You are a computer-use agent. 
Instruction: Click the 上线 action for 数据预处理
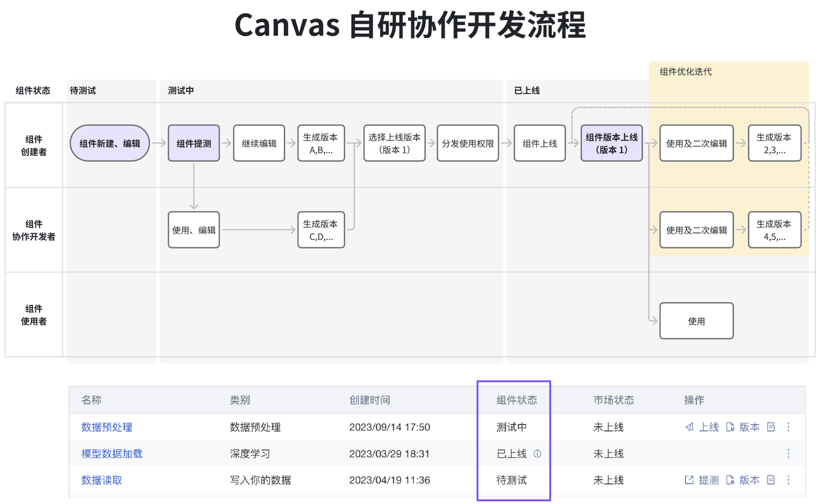706,427
